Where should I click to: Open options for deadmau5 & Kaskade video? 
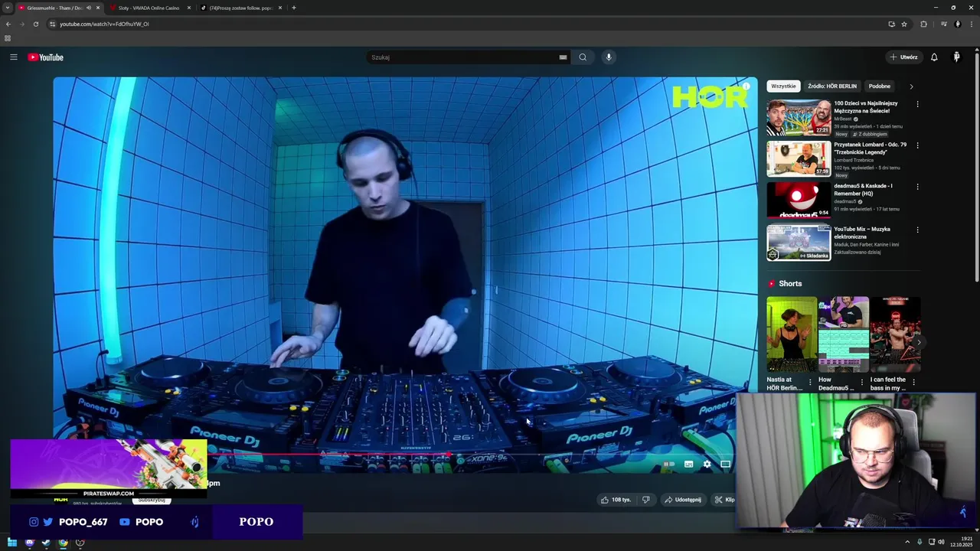(917, 187)
